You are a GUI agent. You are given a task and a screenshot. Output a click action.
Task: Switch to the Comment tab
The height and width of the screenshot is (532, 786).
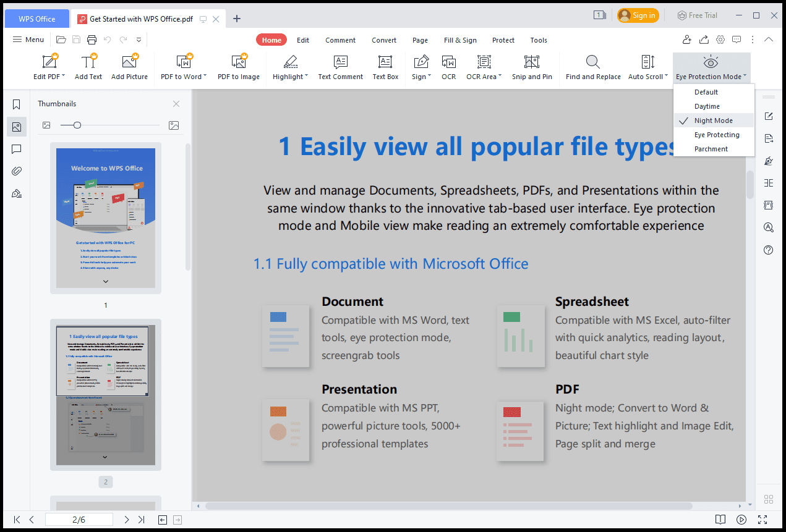(x=341, y=40)
